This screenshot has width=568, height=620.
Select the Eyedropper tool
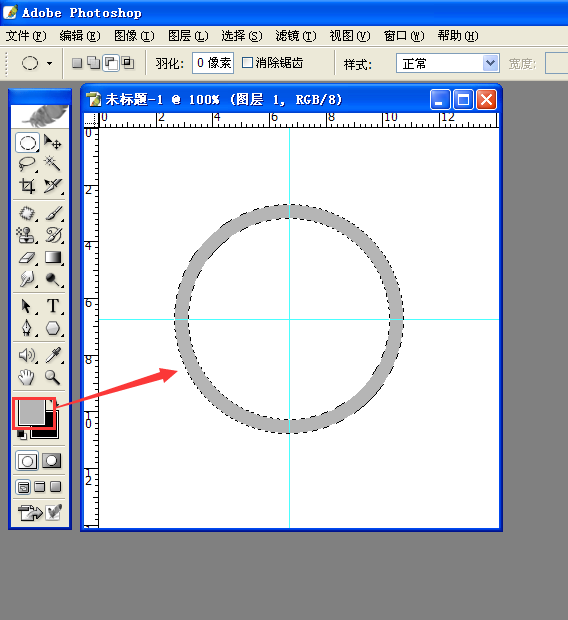53,355
